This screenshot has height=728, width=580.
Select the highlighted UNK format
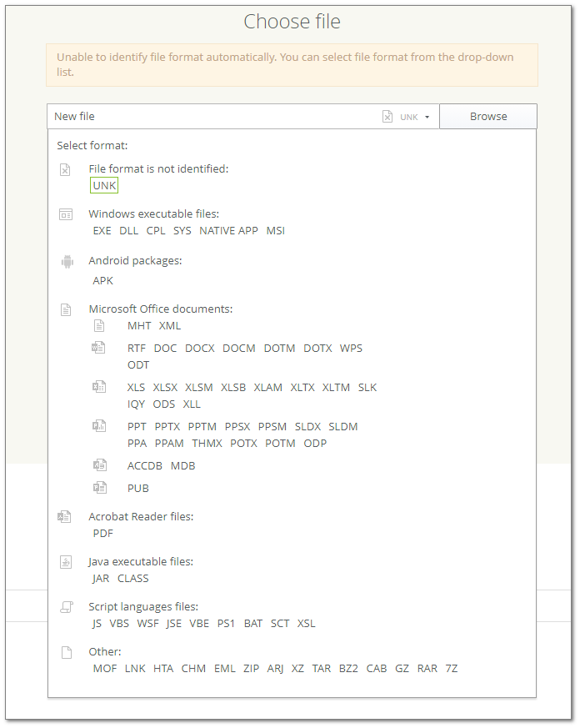pyautogui.click(x=104, y=185)
